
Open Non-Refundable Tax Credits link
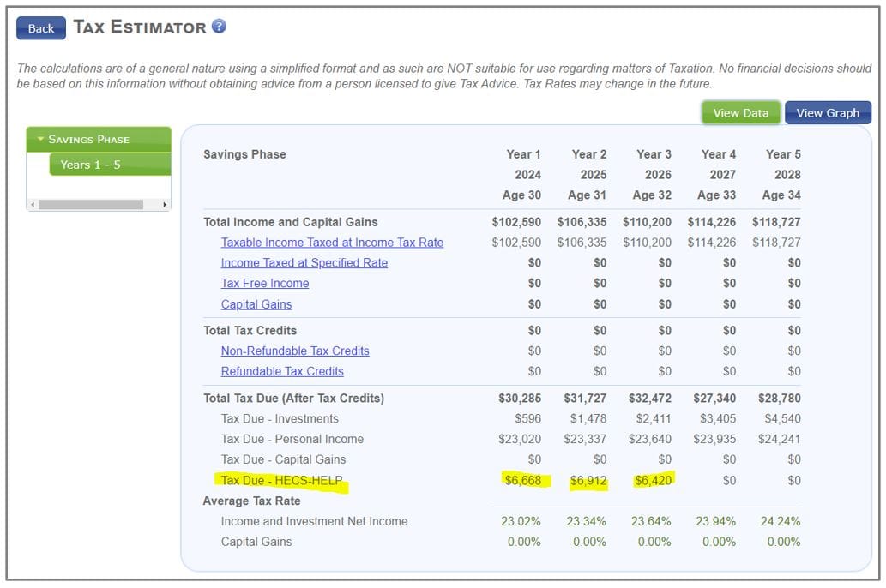pyautogui.click(x=294, y=351)
